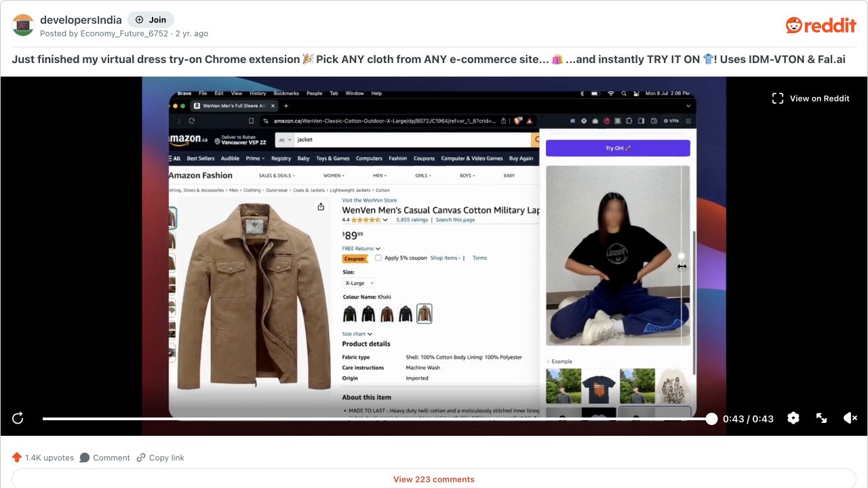Viewport: 868px width, 488px height.
Task: Expand the star rating chevron
Action: click(385, 220)
